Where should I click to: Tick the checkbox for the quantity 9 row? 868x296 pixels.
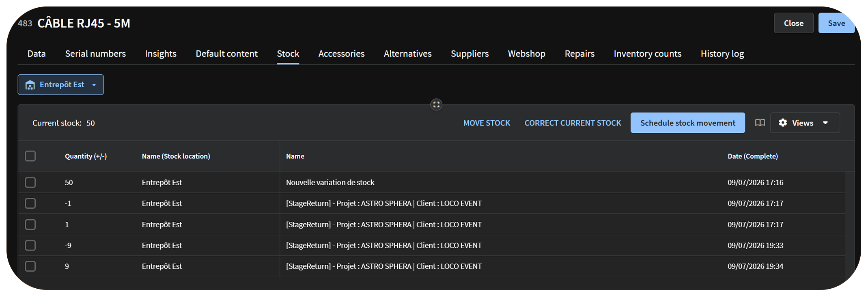[30, 266]
